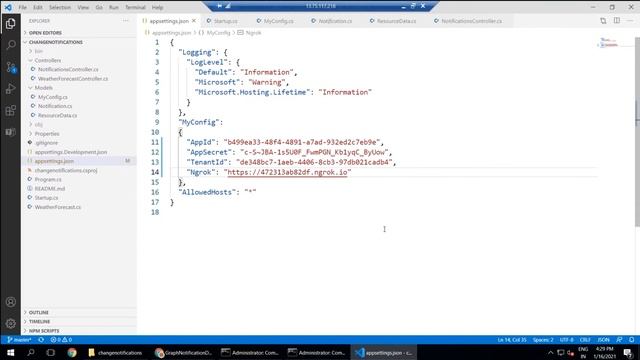Open Windows Start menu
Screen dimensions: 640x360
(11, 352)
